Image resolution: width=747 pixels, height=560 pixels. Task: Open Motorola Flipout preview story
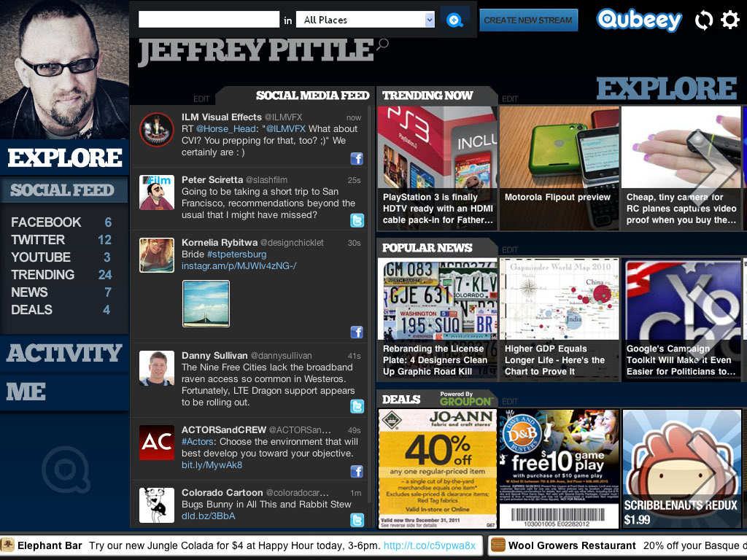559,168
